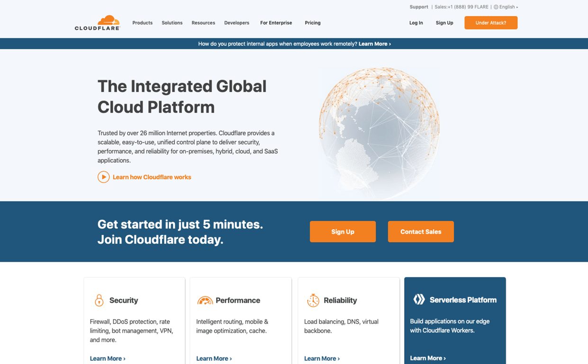
Task: Click Learn More under Performance
Action: click(214, 358)
